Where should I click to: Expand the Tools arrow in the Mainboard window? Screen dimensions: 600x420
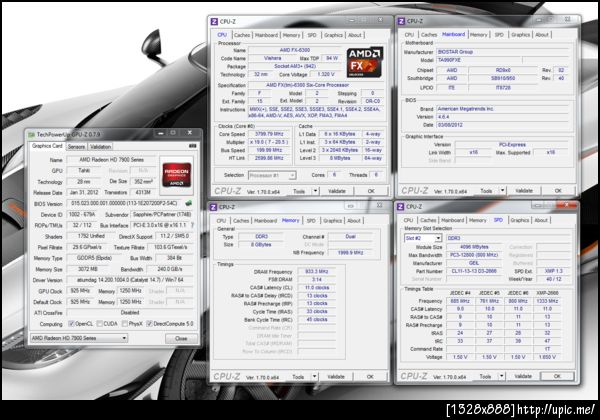(502, 190)
